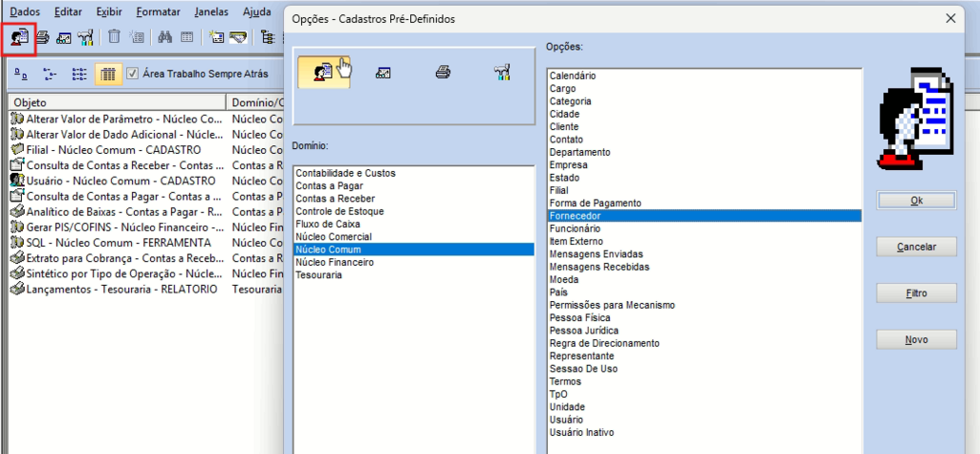980x454 pixels.
Task: Click the icon beside Usuário - Núcleo Comum - CADASTRO
Action: click(17, 181)
